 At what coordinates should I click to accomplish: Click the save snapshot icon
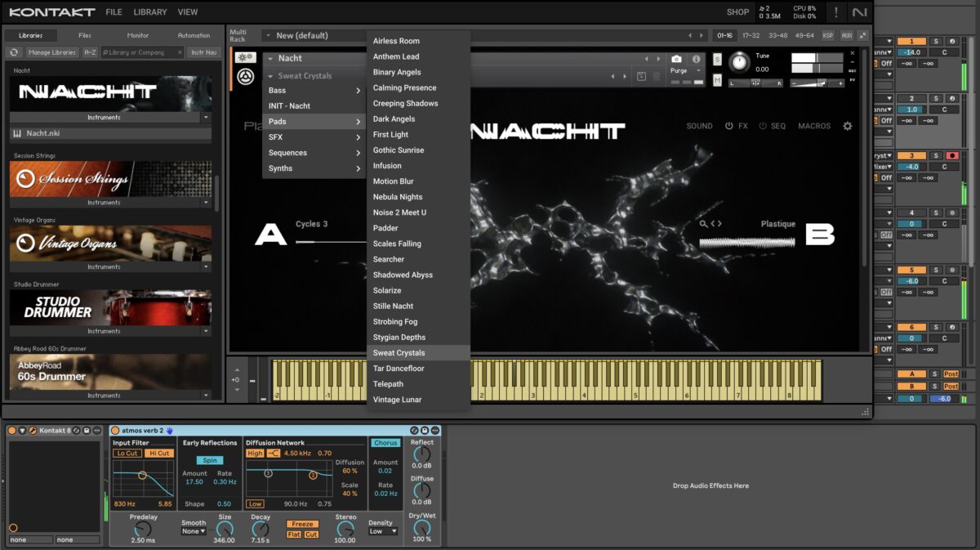coord(641,76)
